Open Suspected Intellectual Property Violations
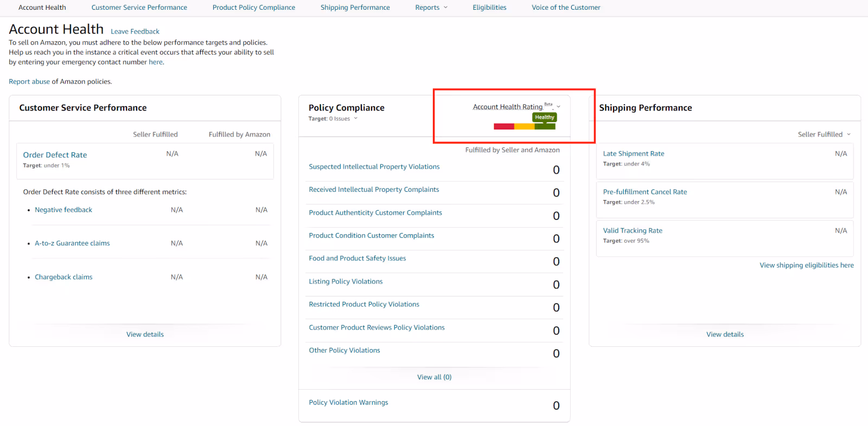 (374, 167)
